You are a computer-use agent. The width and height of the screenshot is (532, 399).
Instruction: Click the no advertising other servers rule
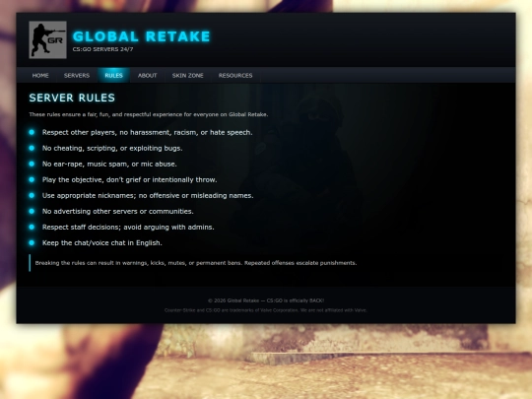pos(118,212)
